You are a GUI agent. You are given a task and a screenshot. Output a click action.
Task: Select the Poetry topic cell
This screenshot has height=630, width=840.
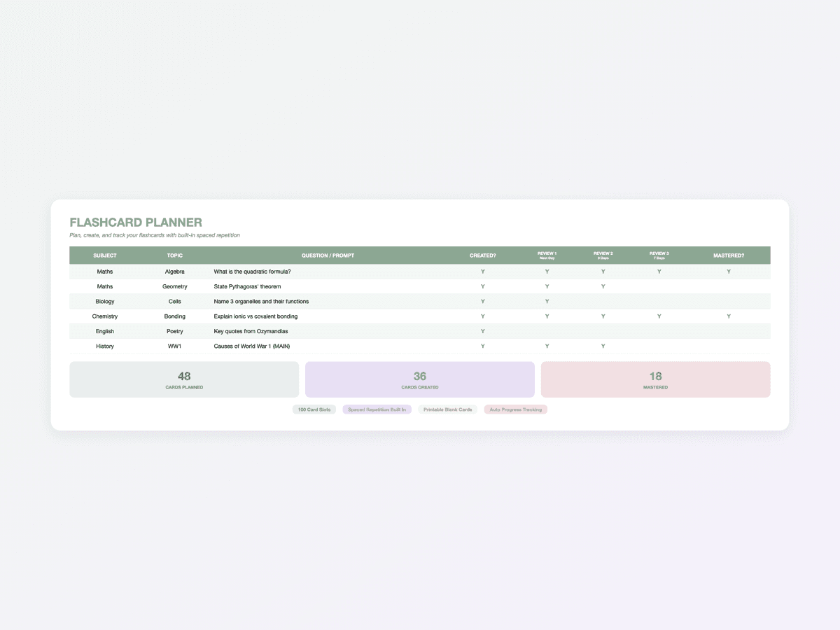coord(175,331)
